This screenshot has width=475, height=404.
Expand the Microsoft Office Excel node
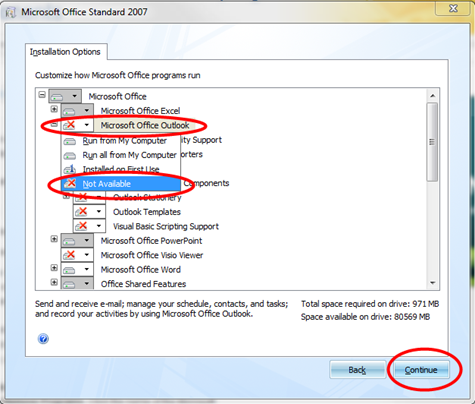[x=54, y=109]
